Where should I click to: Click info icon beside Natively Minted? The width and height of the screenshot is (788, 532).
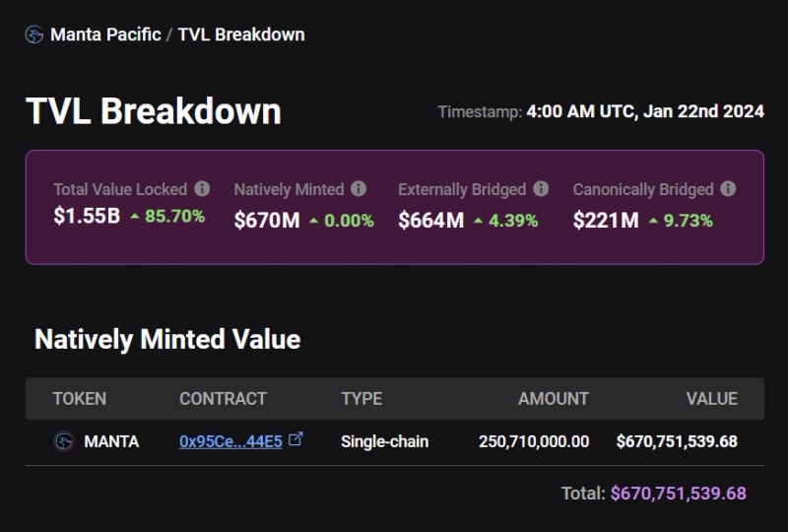click(x=359, y=188)
